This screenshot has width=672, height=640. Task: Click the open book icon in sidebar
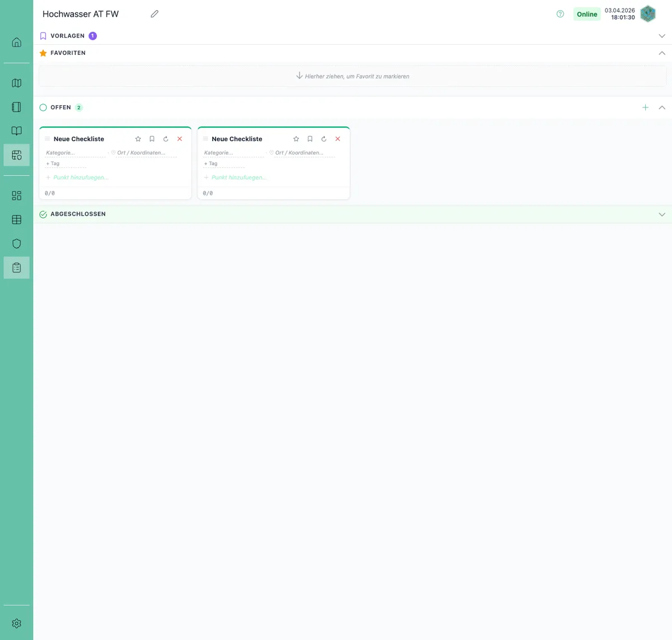pos(17,131)
